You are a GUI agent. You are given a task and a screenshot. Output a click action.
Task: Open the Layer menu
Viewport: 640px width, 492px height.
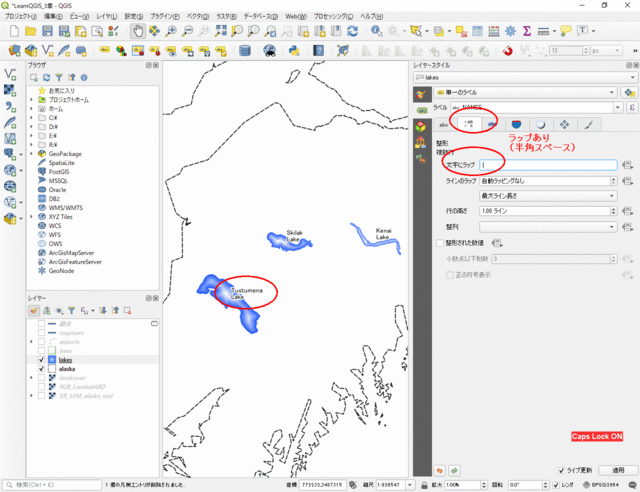[106, 16]
